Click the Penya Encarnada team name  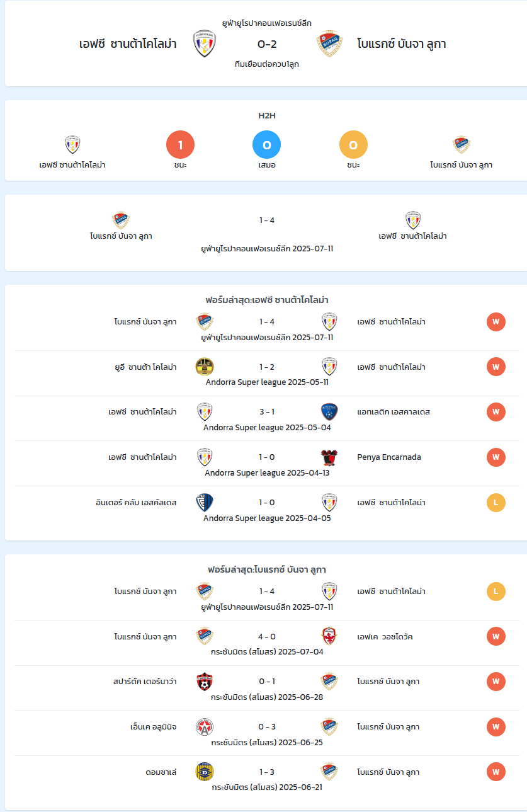(x=389, y=457)
